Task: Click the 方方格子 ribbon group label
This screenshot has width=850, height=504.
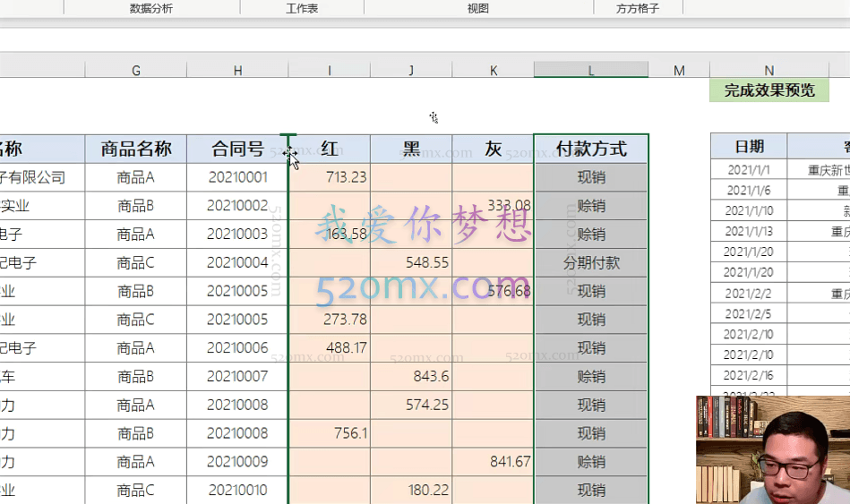Action: click(638, 8)
